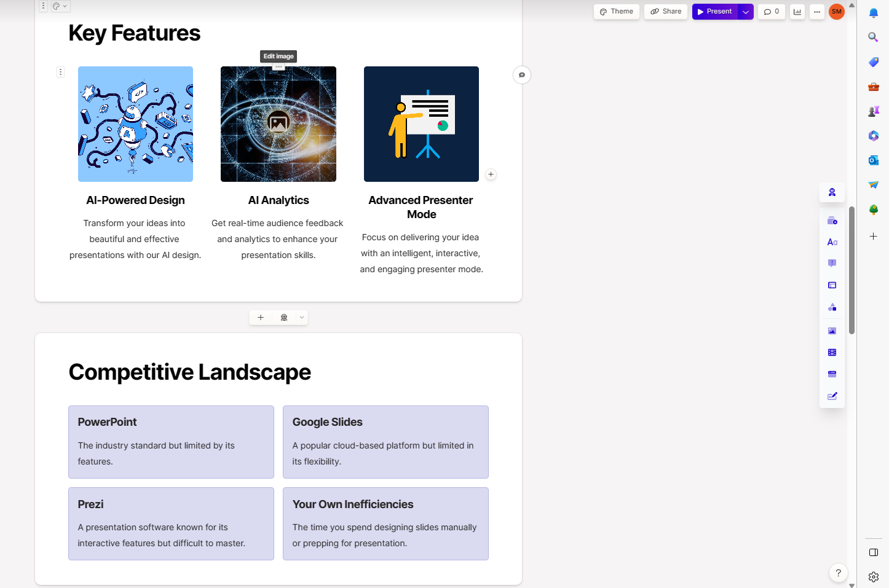Select the AI-Powered Design illustration

135,124
